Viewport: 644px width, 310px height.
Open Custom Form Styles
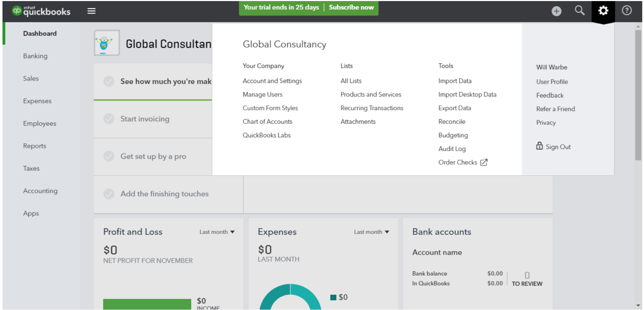coord(270,108)
